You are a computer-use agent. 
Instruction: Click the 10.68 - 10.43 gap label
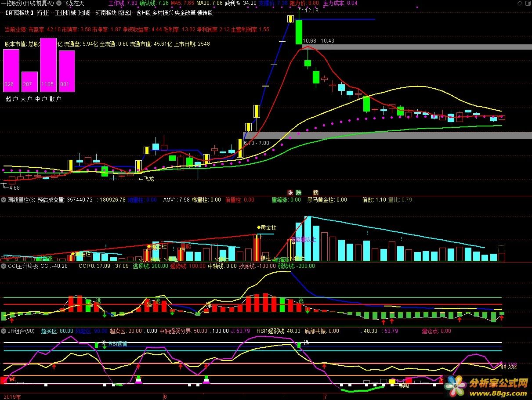click(318, 41)
